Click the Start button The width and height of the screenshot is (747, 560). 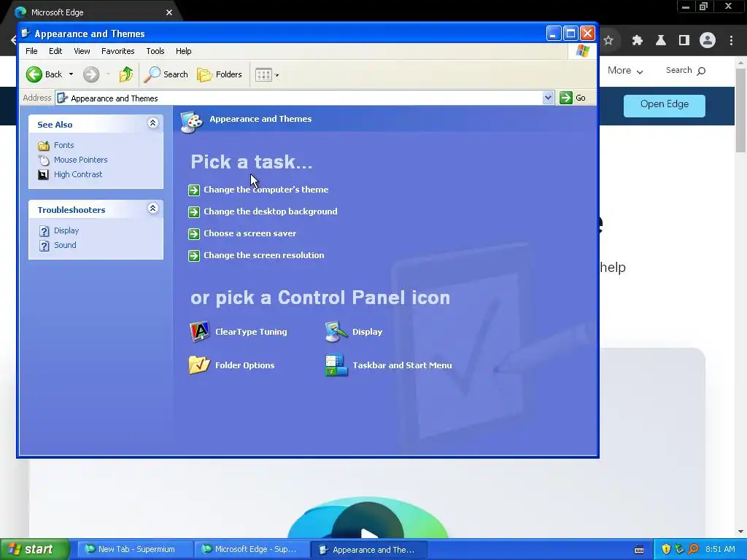[34, 549]
